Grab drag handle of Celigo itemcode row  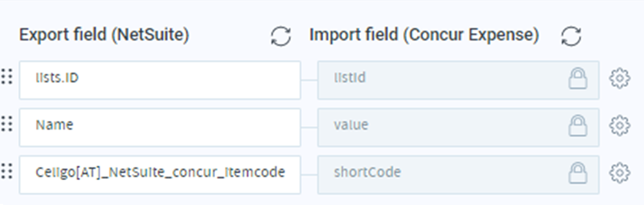coord(6,172)
